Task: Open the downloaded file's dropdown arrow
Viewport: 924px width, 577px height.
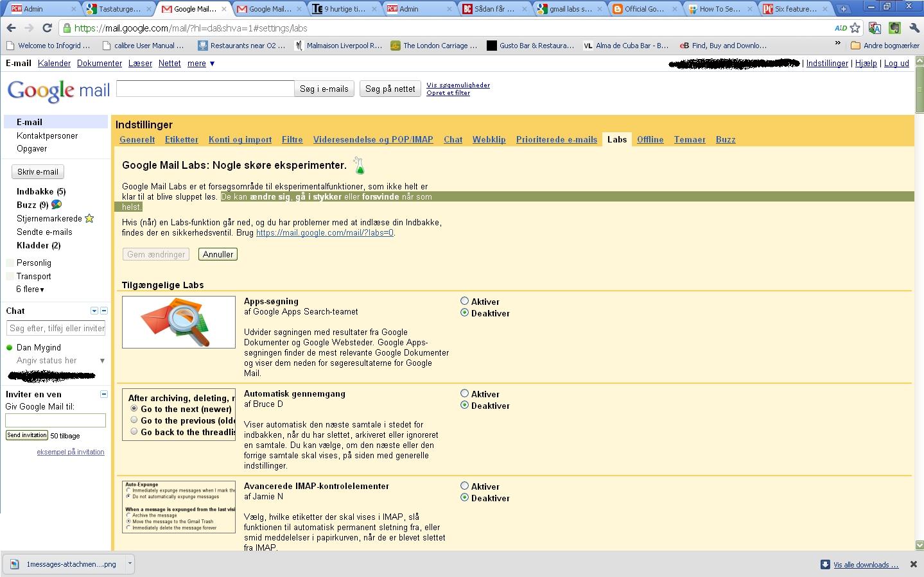Action: pos(130,564)
